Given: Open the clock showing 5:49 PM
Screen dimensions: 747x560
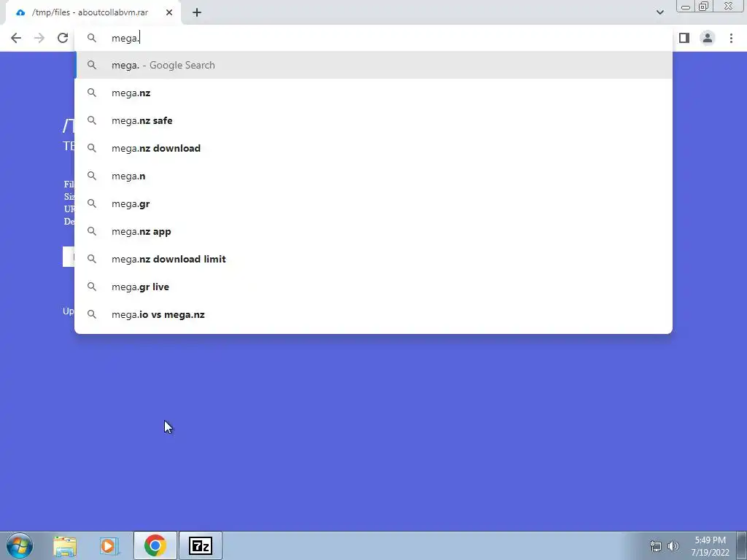Looking at the screenshot, I should [x=710, y=546].
